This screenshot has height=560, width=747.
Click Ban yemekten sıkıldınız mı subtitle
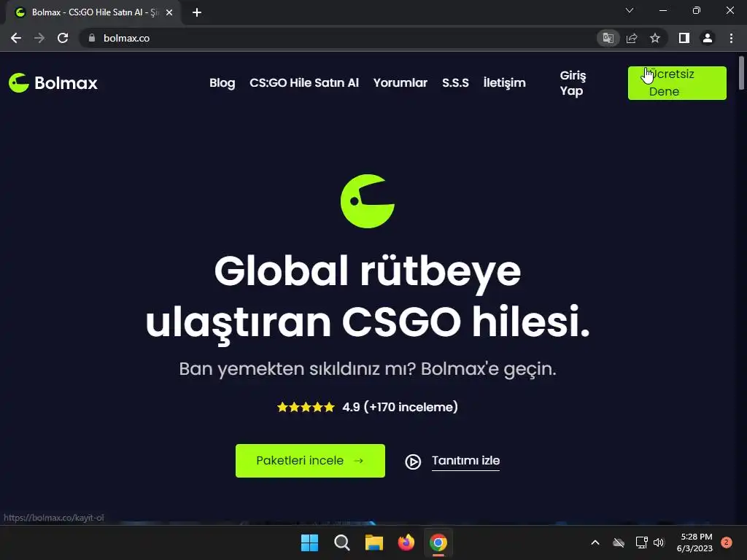click(368, 368)
